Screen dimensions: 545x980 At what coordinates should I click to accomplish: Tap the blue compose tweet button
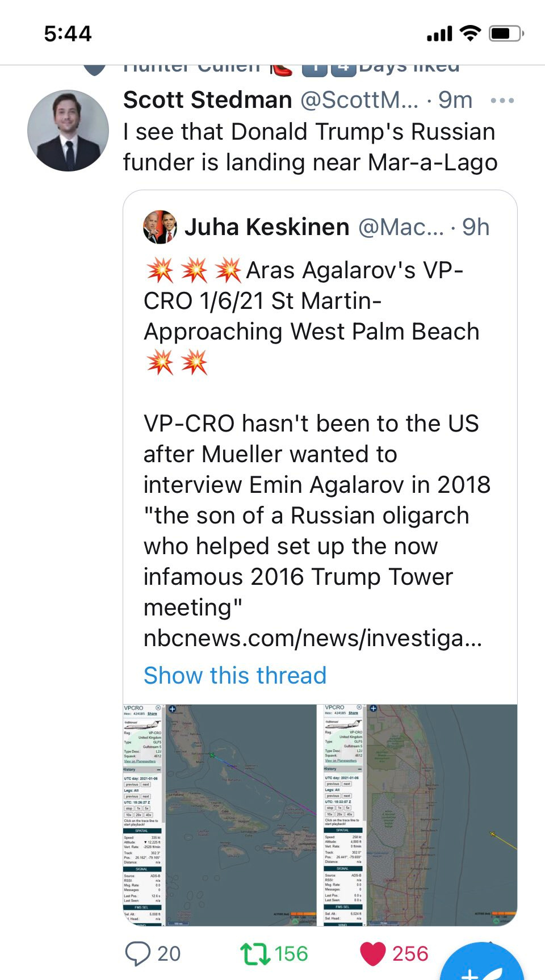(481, 965)
